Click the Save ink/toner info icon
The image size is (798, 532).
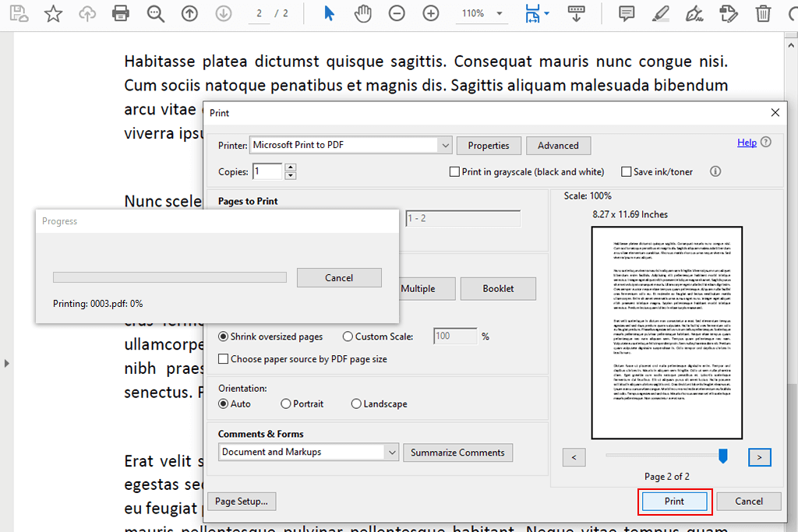[715, 171]
